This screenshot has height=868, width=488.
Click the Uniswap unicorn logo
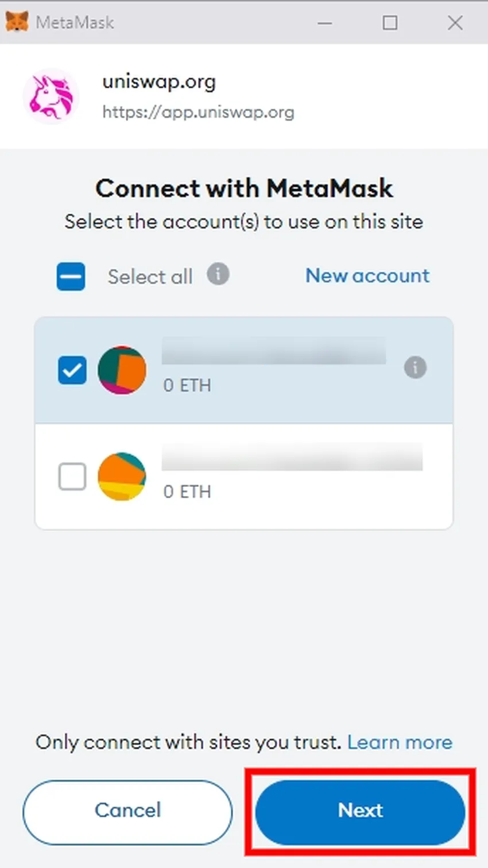click(x=51, y=96)
